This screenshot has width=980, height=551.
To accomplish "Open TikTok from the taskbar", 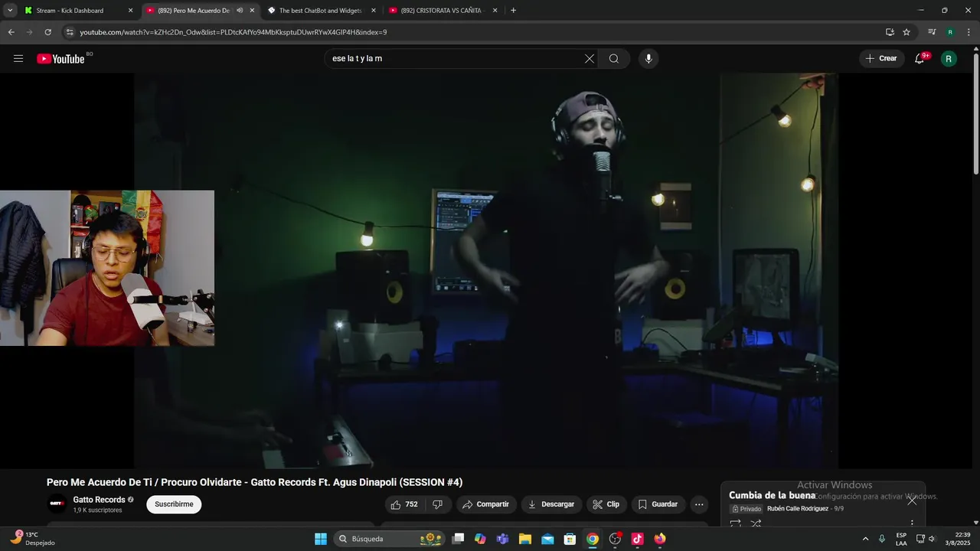I will click(x=637, y=539).
